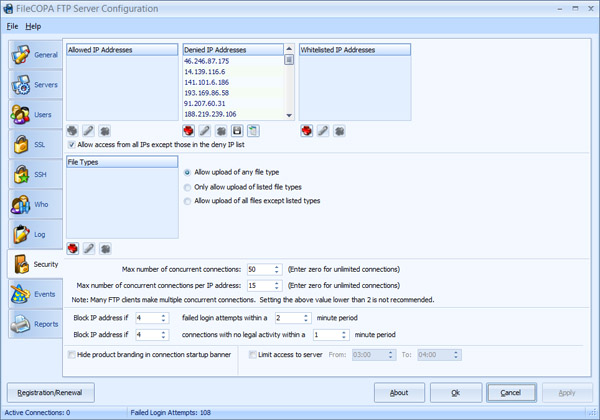This screenshot has width=600, height=420.
Task: Select Allow upload of any file type
Action: pos(187,173)
